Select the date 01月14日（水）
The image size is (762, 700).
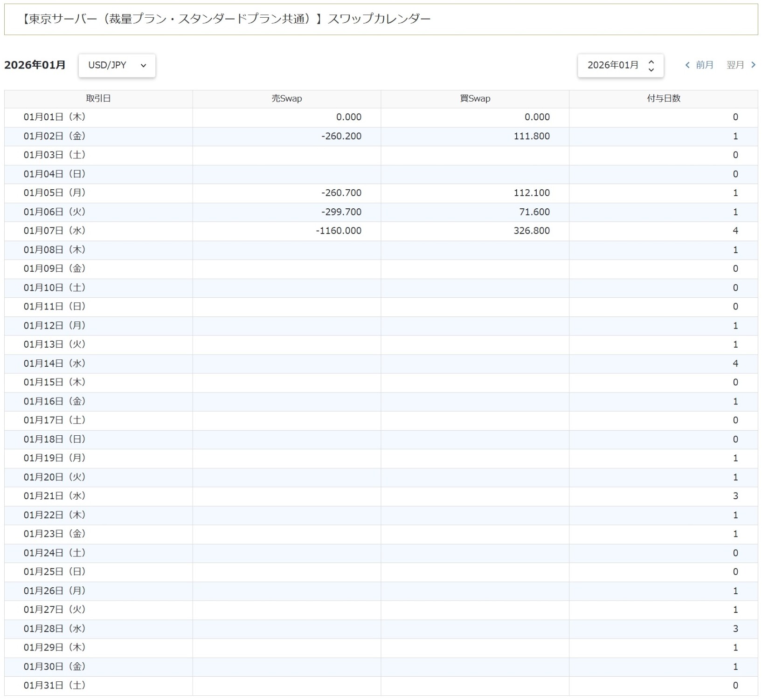tap(55, 364)
